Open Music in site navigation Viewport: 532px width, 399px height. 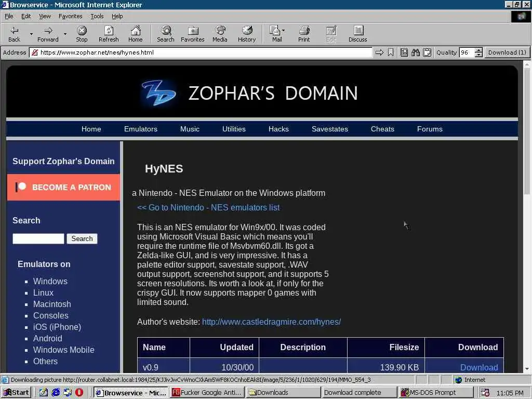pyautogui.click(x=190, y=129)
